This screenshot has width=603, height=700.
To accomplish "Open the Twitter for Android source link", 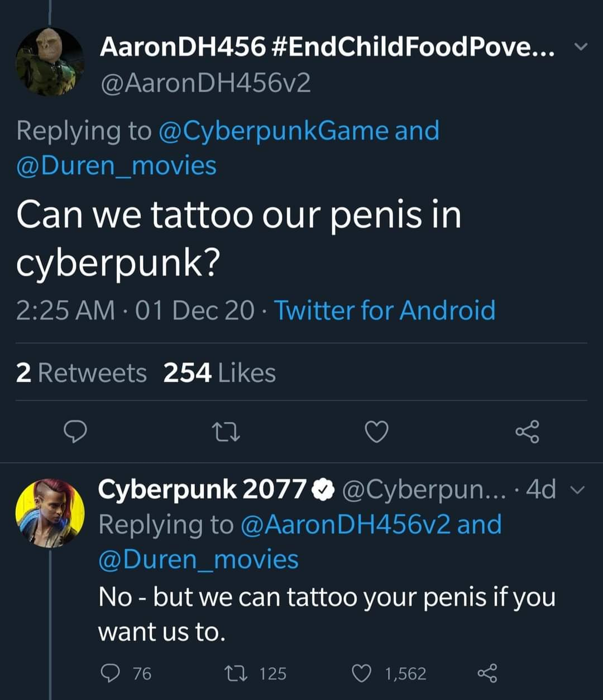I will click(384, 310).
